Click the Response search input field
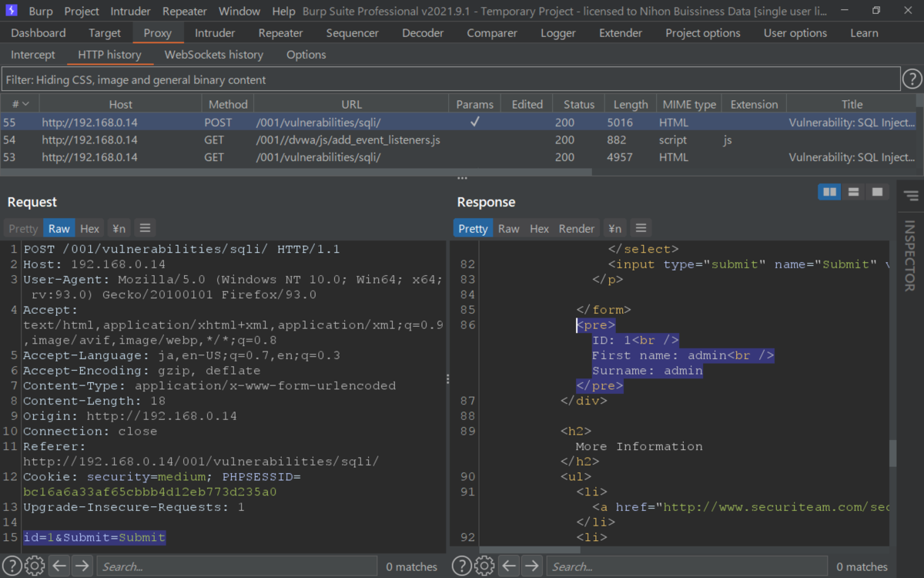 (686, 566)
